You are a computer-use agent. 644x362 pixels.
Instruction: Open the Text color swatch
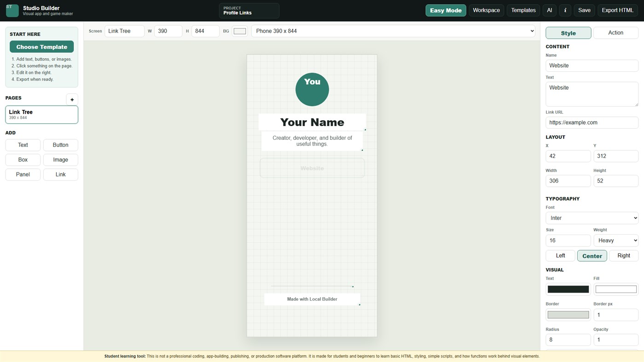point(568,289)
